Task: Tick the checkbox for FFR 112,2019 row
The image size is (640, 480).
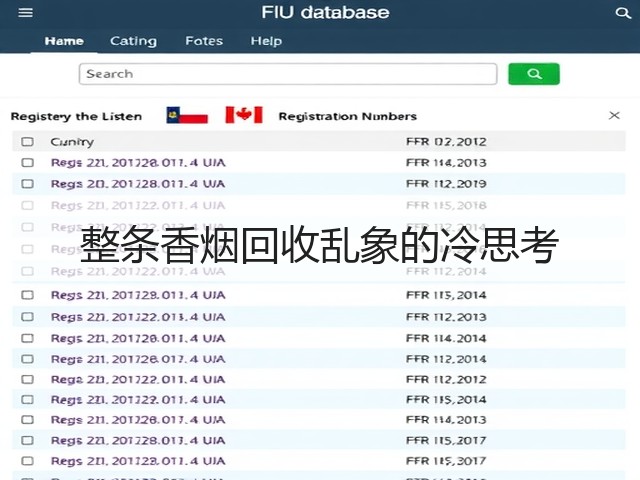Action: click(27, 184)
